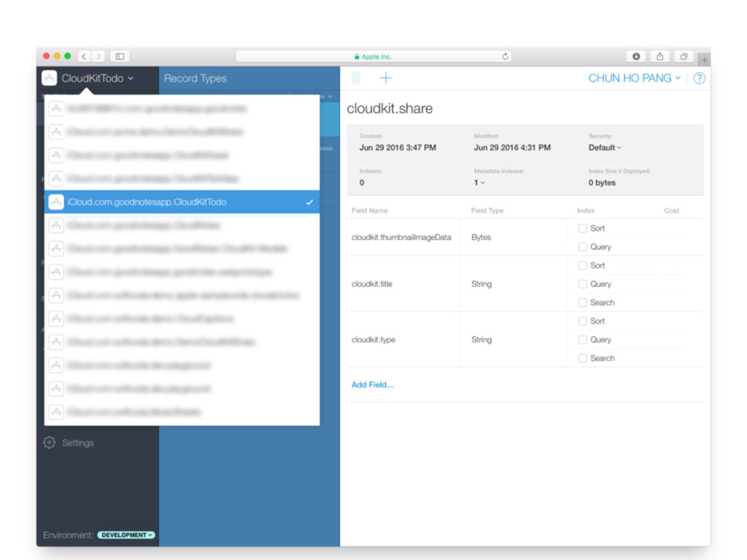This screenshot has height=560, width=747.
Task: Select the cloudkit.type field name
Action: (373, 340)
